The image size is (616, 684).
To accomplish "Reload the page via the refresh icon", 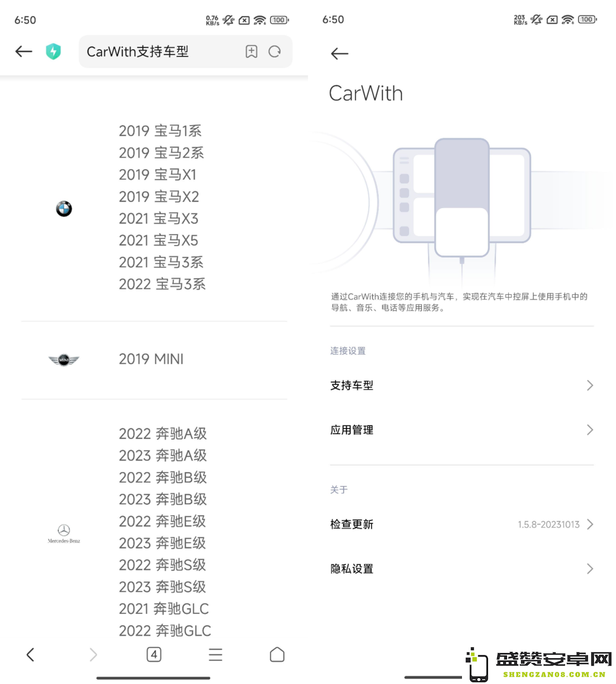I will (275, 52).
